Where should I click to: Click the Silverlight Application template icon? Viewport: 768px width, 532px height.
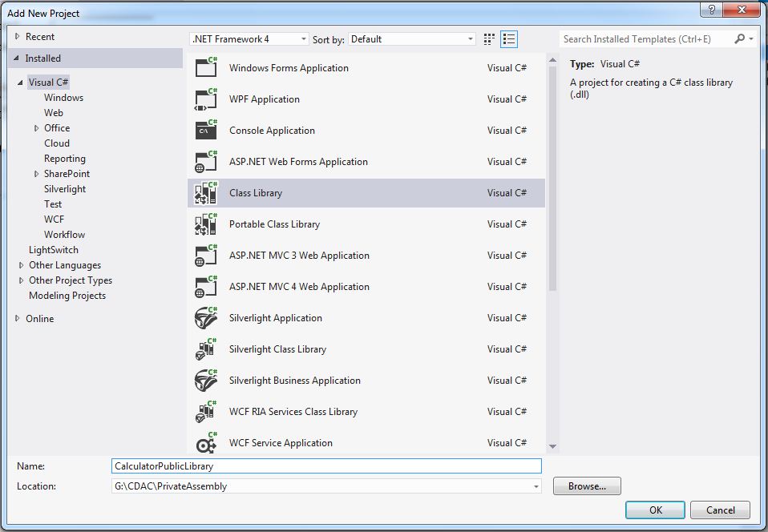click(206, 318)
